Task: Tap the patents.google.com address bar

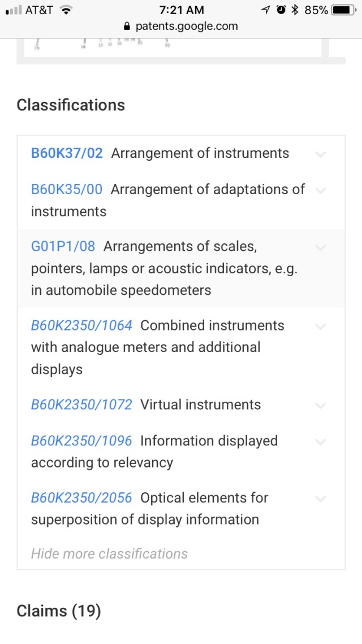Action: tap(181, 27)
